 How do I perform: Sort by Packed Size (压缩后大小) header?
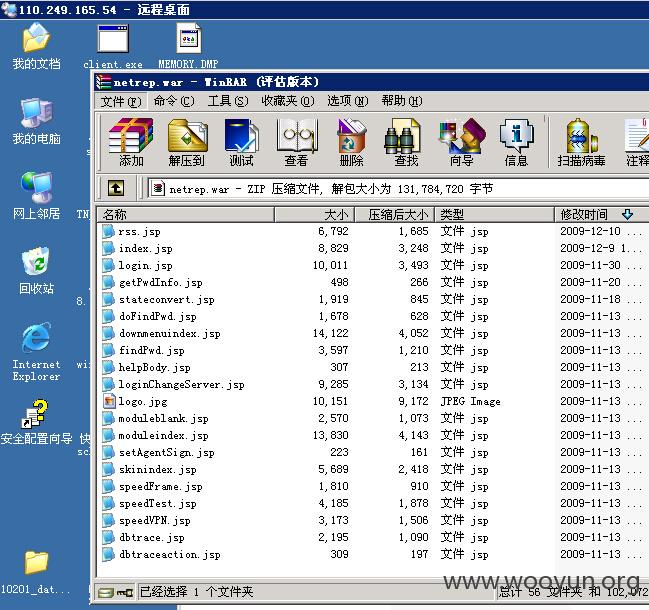click(x=394, y=214)
